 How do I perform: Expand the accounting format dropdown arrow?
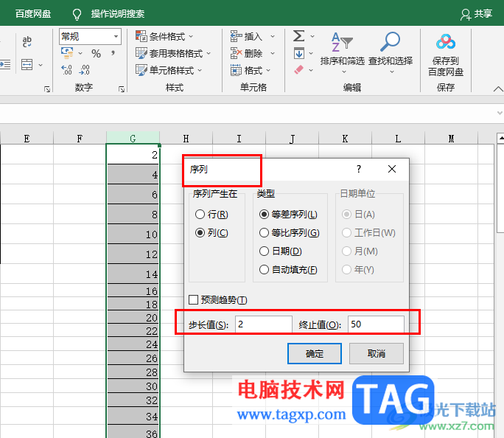coord(80,53)
